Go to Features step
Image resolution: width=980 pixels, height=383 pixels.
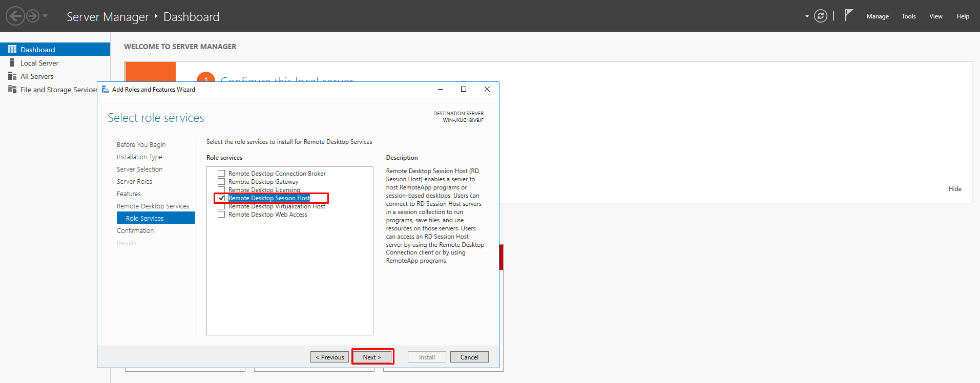coord(129,194)
